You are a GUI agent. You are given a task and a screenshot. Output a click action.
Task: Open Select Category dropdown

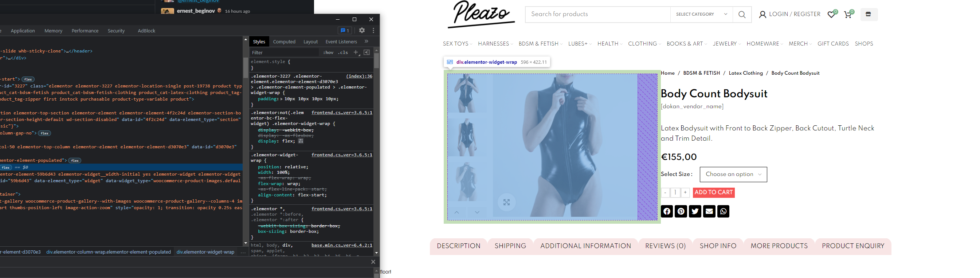pyautogui.click(x=702, y=15)
